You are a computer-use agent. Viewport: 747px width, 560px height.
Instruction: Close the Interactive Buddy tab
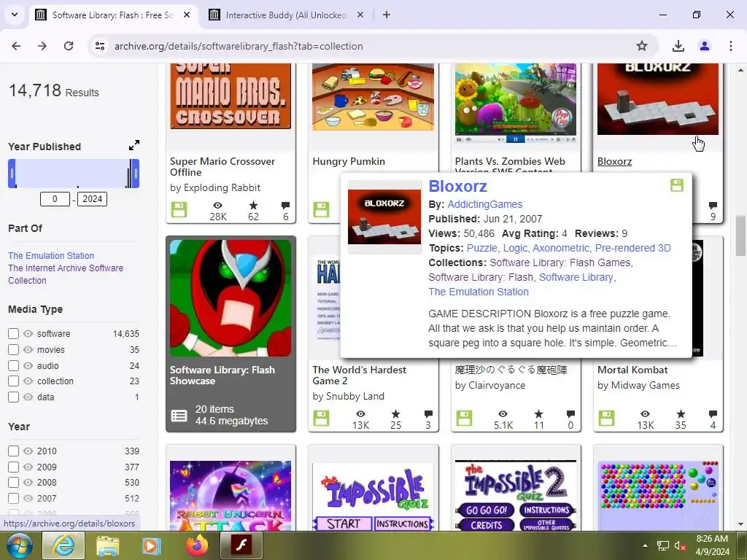[x=360, y=15]
